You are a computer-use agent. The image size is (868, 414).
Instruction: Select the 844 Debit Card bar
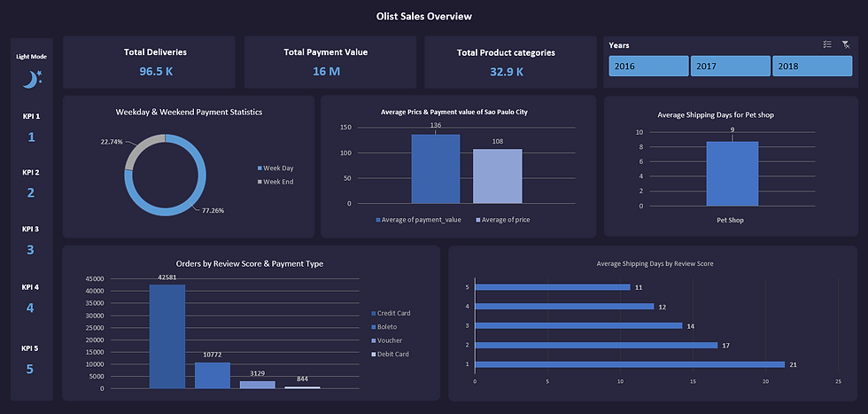point(302,387)
